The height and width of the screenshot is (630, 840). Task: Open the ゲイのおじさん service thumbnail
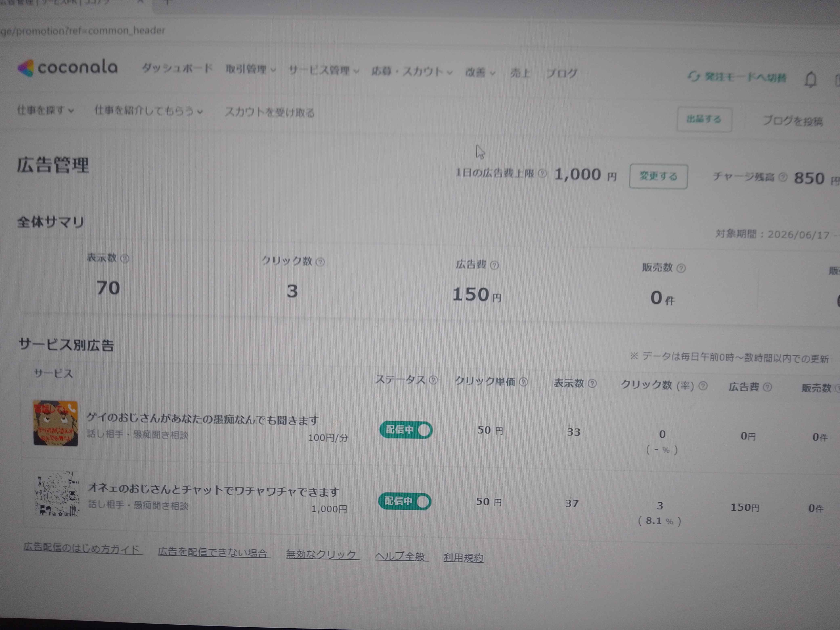(x=56, y=423)
